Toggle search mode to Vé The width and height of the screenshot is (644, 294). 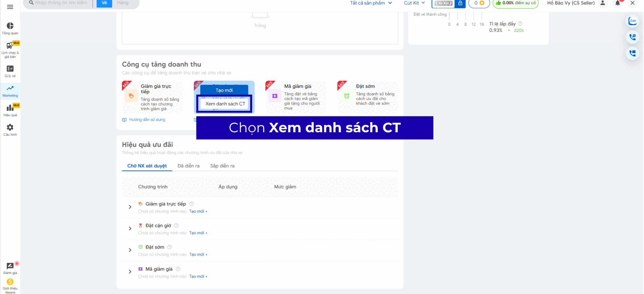(104, 3)
